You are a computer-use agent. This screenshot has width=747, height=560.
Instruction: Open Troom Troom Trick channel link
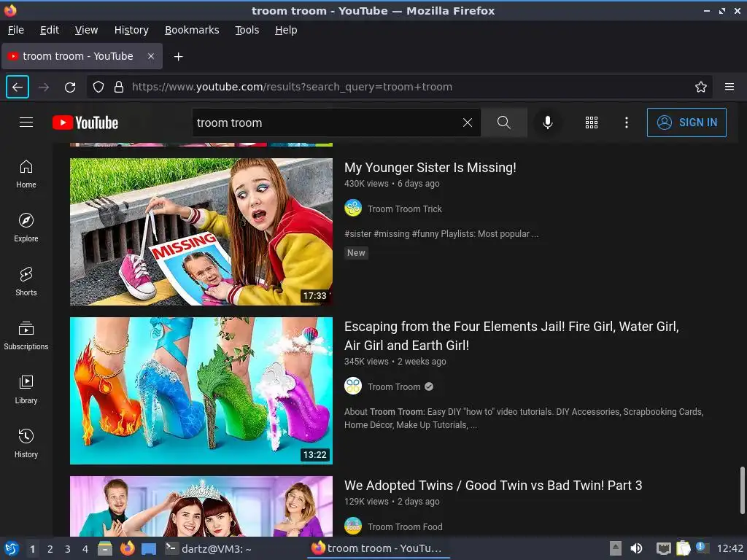(404, 209)
